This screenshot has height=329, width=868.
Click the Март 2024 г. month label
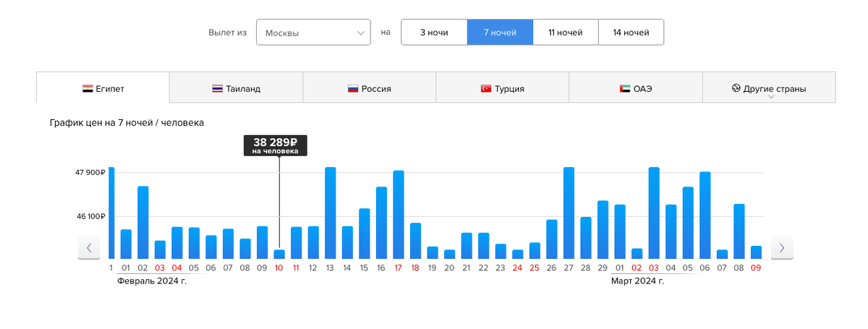coord(637,281)
